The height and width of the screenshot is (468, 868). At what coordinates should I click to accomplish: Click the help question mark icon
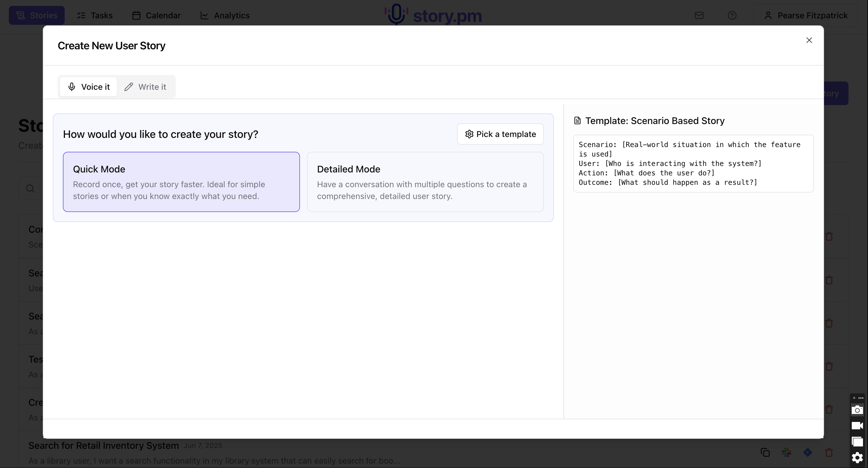tap(732, 15)
